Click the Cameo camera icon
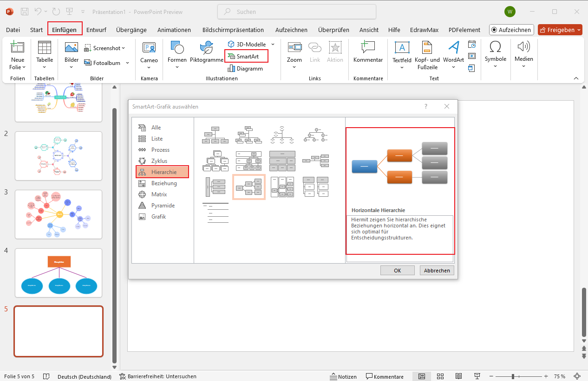Image resolution: width=588 pixels, height=381 pixels. pyautogui.click(x=149, y=48)
